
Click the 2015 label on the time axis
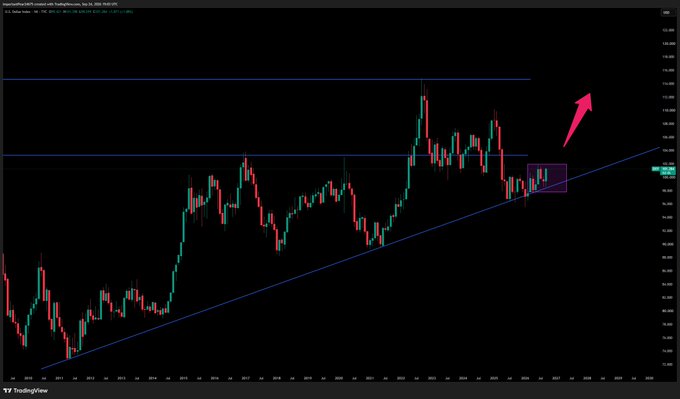click(183, 378)
